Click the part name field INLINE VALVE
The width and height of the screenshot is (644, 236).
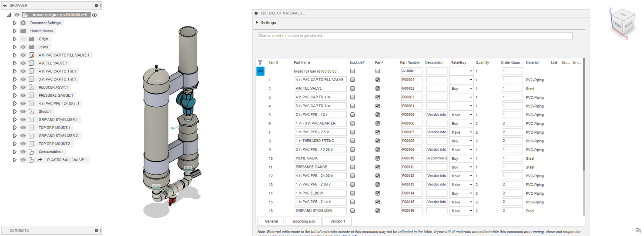click(320, 158)
